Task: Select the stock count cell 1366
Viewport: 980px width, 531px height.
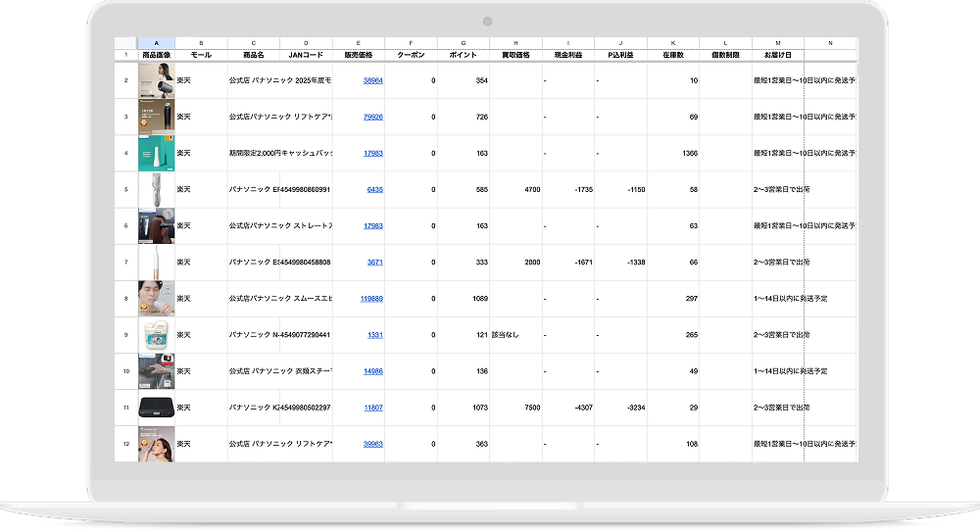Action: click(673, 153)
